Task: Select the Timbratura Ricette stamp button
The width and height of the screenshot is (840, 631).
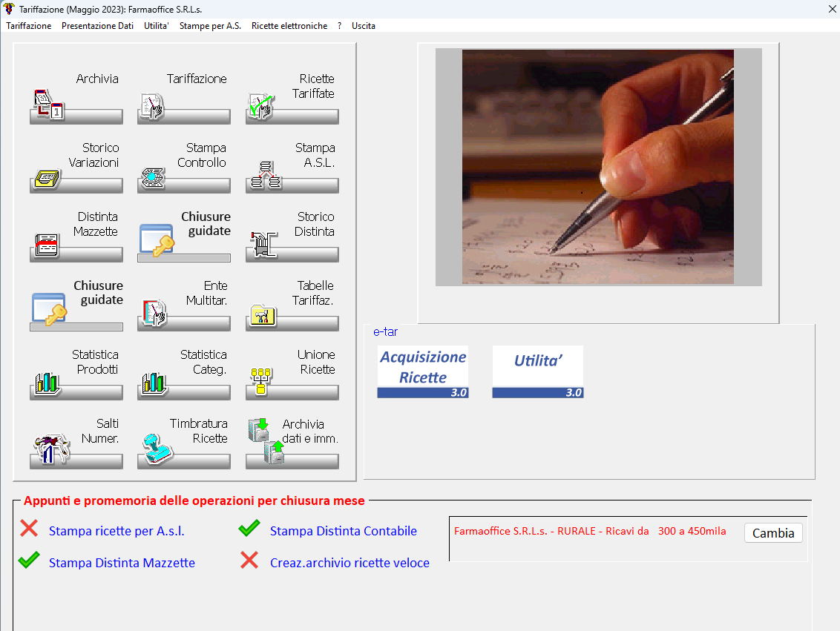Action: [184, 443]
